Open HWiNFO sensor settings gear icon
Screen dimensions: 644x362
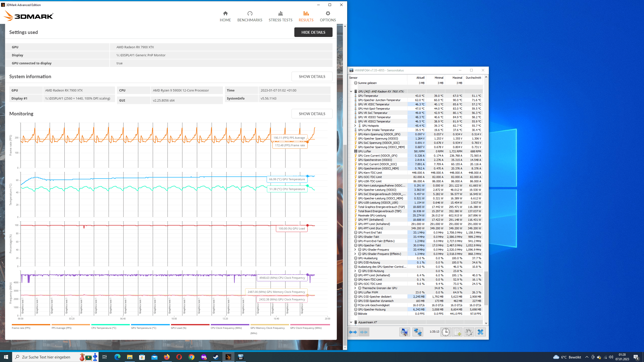pos(469,332)
